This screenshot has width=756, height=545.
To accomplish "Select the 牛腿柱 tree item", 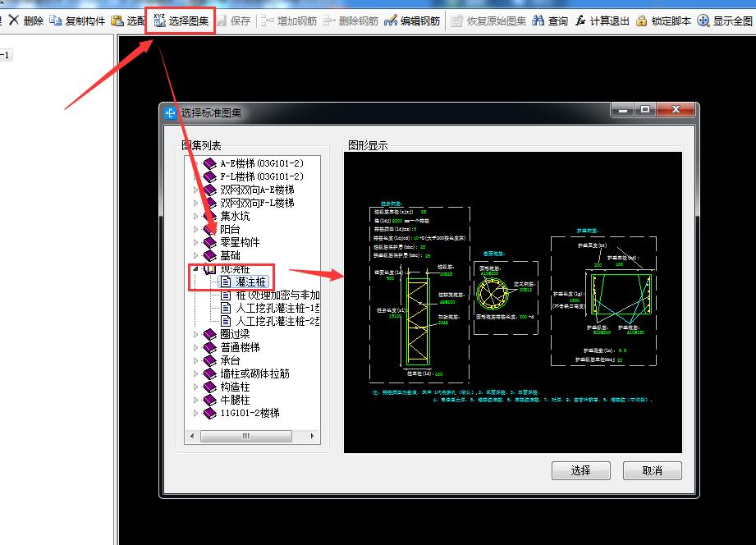I will point(235,400).
